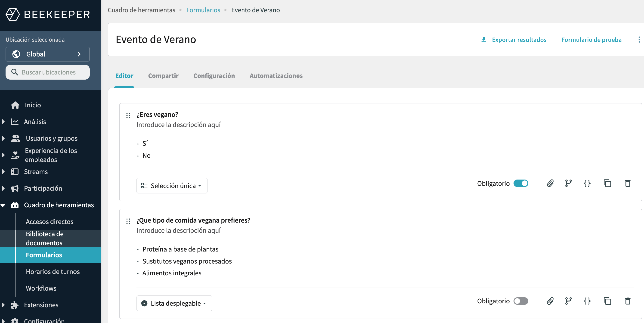
Task: Open branching logic icon for ¿Eres vegano?
Action: [x=568, y=183]
